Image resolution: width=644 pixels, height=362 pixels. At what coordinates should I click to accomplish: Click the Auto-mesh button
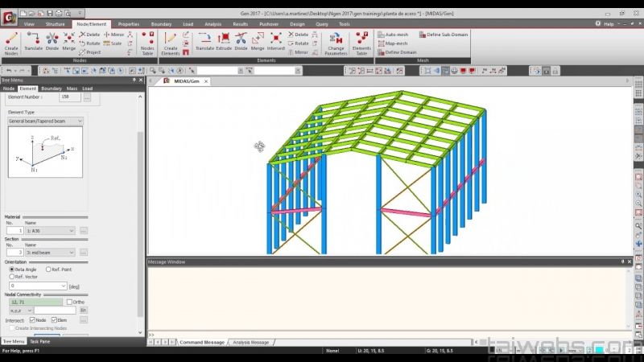(396, 35)
